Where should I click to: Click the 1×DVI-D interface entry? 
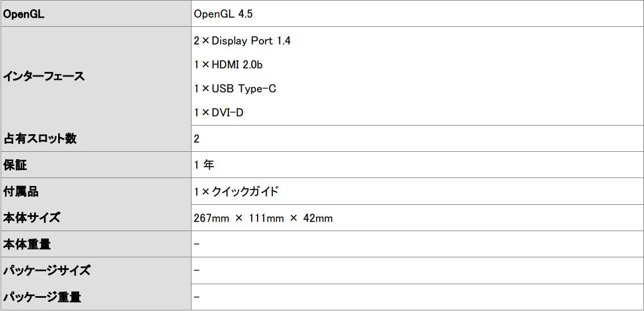click(x=218, y=113)
